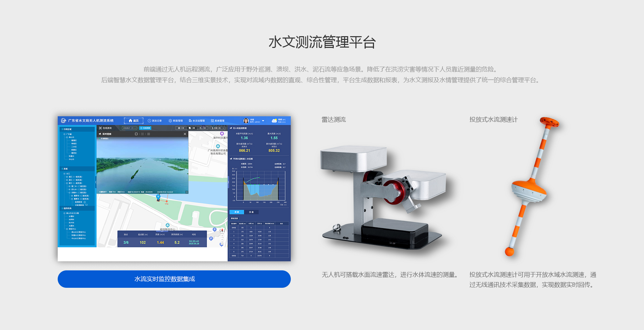Click the video fullscreen expand icon

click(x=187, y=192)
